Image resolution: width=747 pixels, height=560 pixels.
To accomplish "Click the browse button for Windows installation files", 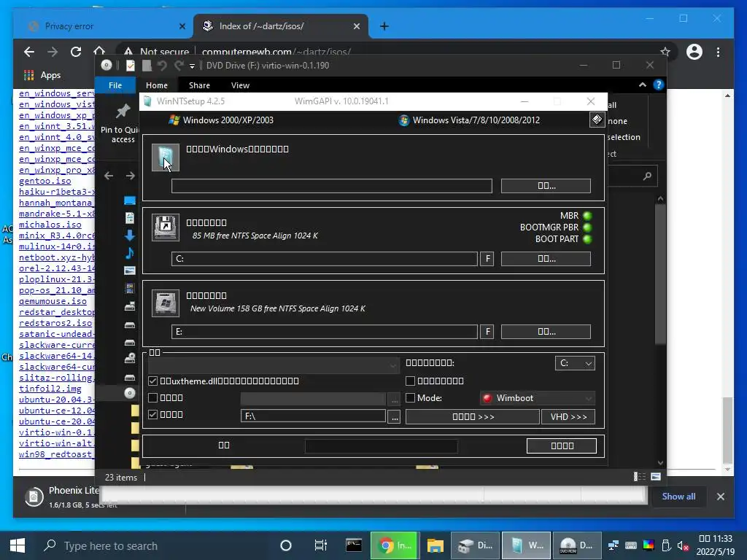I will point(546,186).
